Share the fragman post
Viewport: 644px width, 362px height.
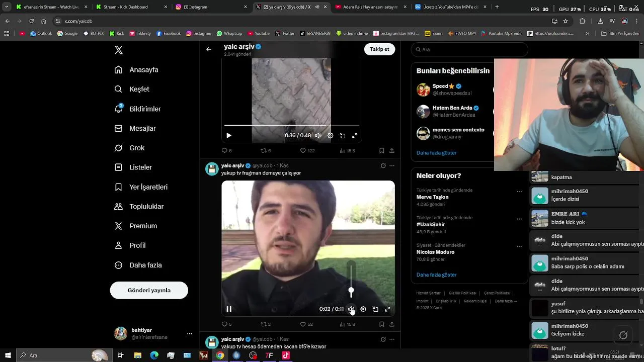[x=391, y=324]
